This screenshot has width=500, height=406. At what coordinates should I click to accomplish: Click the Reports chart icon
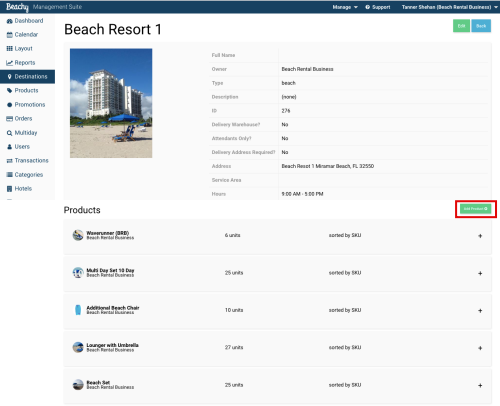pos(9,63)
